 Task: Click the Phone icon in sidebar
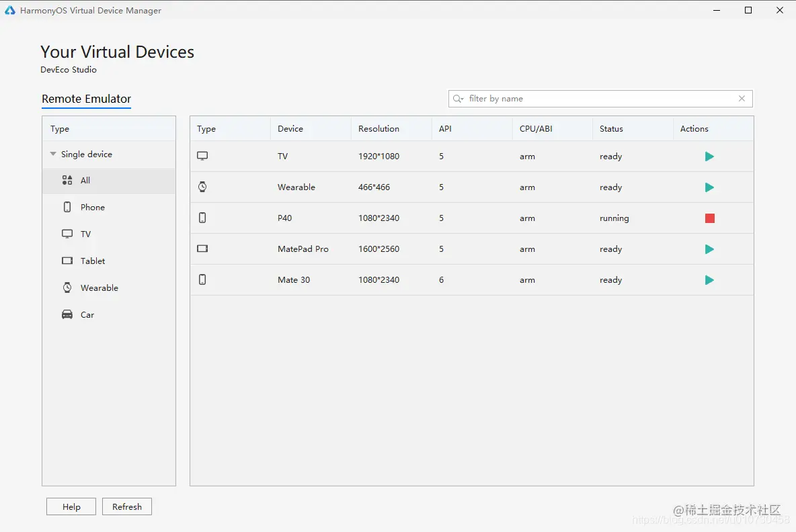(67, 207)
